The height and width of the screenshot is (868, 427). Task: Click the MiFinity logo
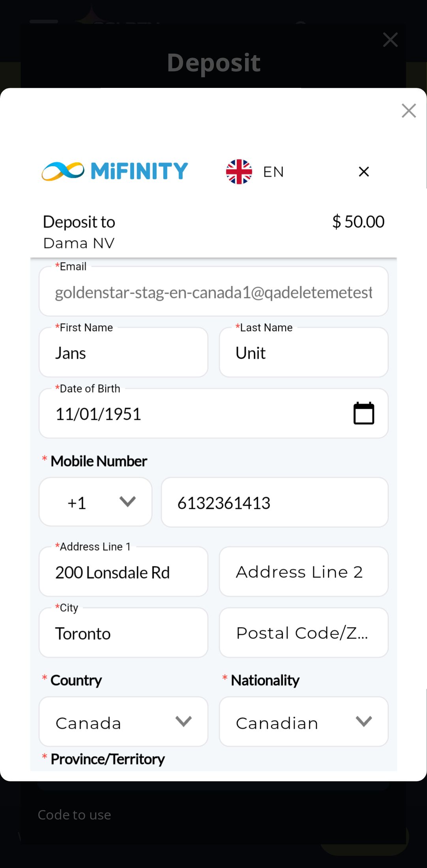[115, 171]
